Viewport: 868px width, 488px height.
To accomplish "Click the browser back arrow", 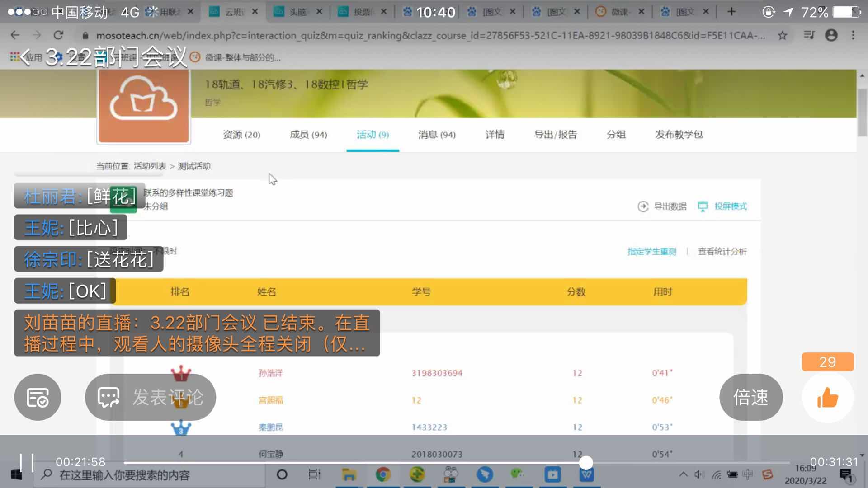I will pyautogui.click(x=15, y=35).
